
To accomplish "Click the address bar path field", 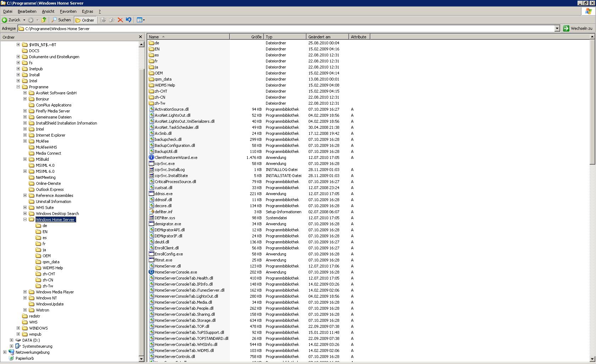I will pos(286,28).
